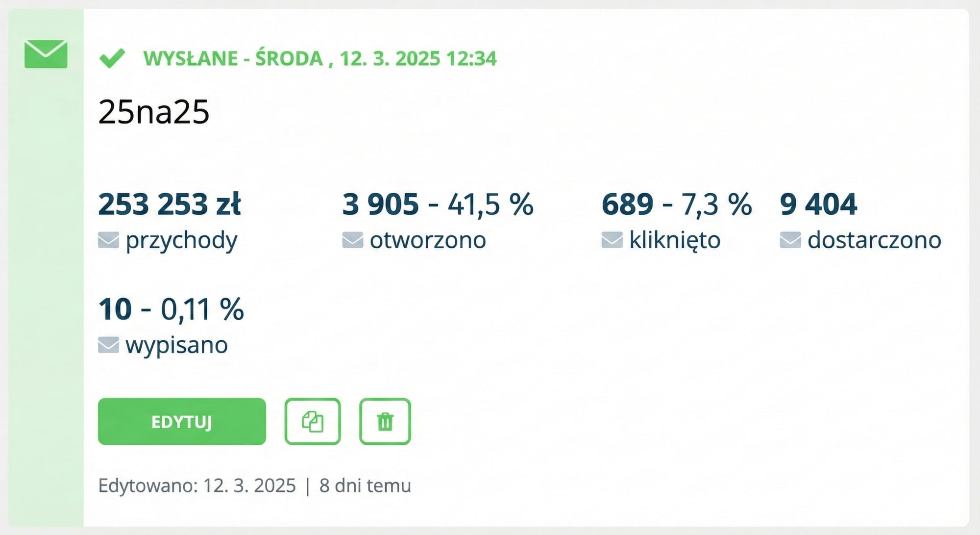Click the 10 unsubscribed statistic

[115, 309]
